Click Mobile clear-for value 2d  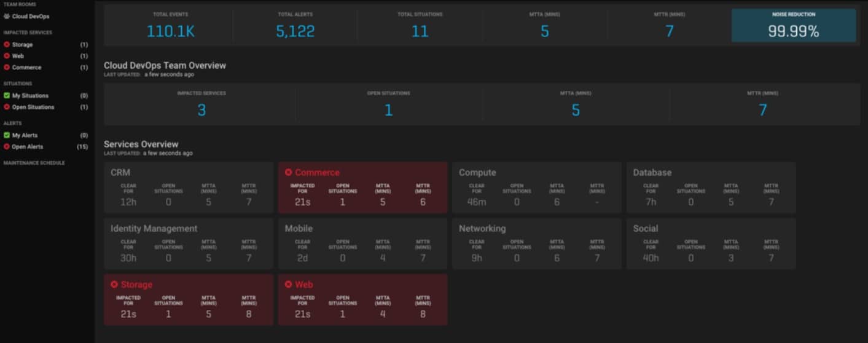tap(302, 258)
